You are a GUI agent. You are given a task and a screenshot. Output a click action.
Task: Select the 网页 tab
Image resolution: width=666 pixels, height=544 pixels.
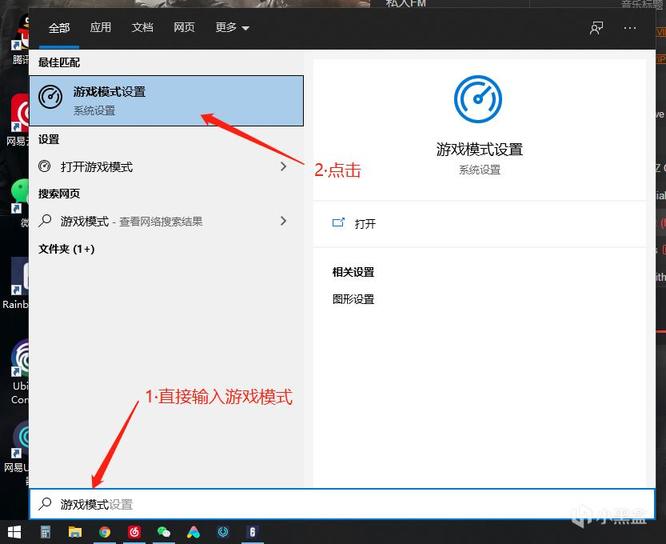pos(184,28)
